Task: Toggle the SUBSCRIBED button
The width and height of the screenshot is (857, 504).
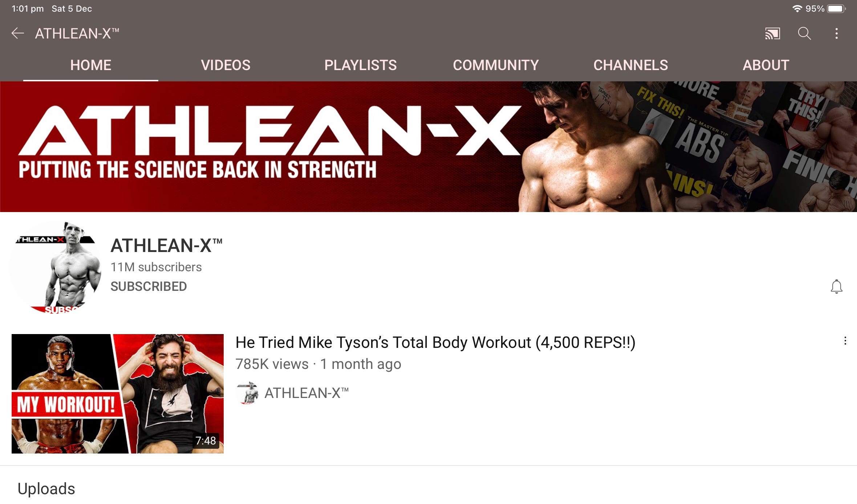Action: (149, 286)
